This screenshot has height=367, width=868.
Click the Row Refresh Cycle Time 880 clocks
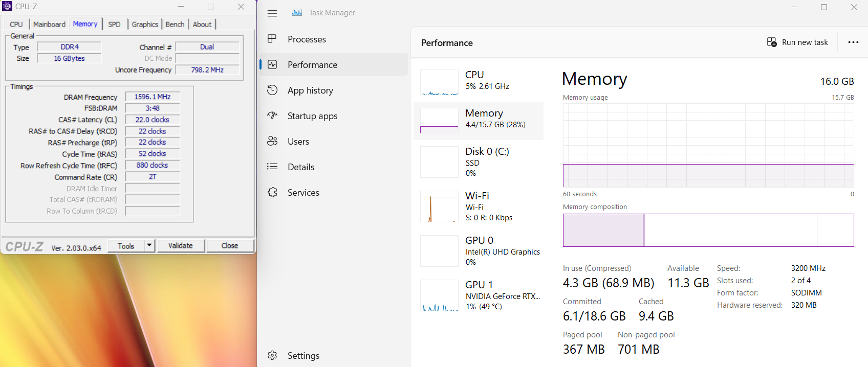click(x=153, y=165)
